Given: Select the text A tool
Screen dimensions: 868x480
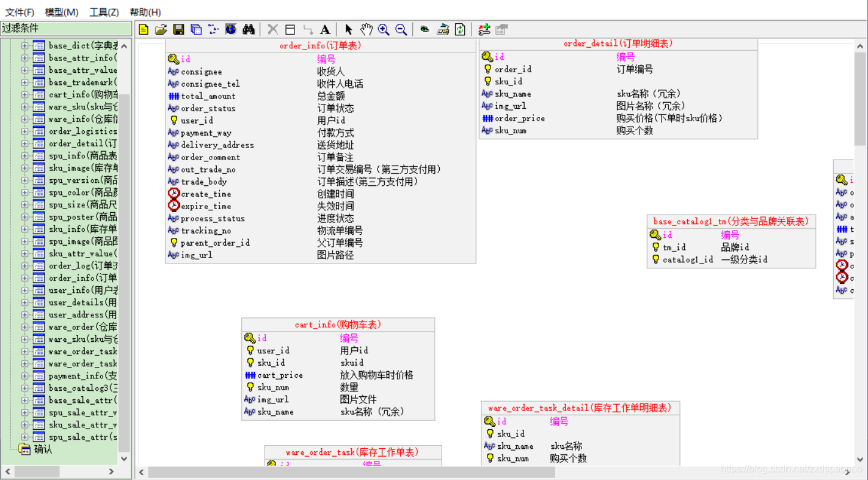Looking at the screenshot, I should pos(325,29).
